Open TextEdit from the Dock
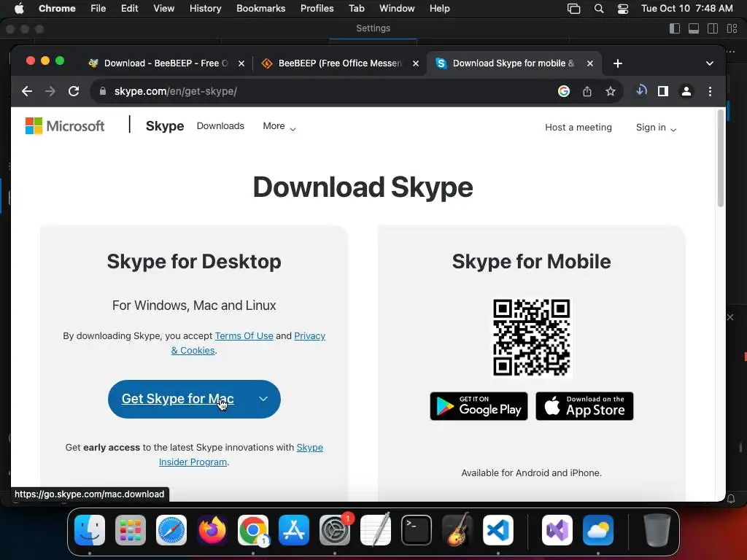747x560 pixels. pos(376,530)
